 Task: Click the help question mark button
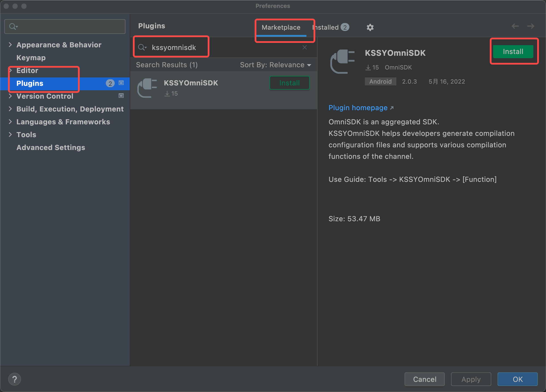(x=14, y=379)
